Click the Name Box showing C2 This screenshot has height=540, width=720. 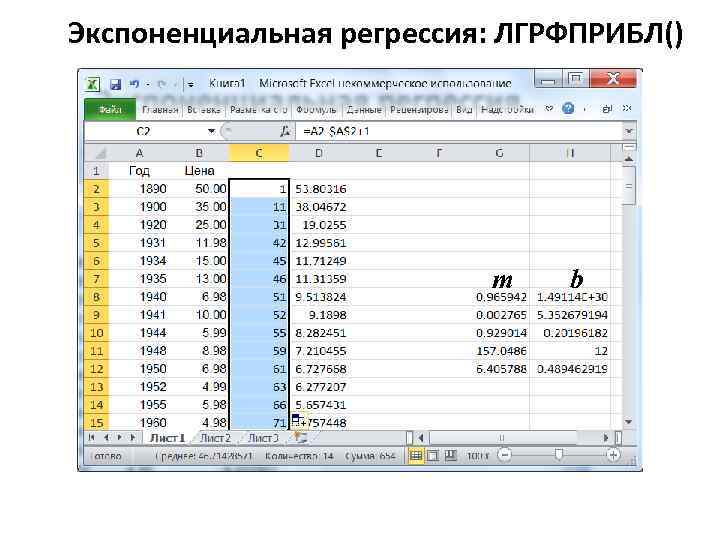[143, 131]
